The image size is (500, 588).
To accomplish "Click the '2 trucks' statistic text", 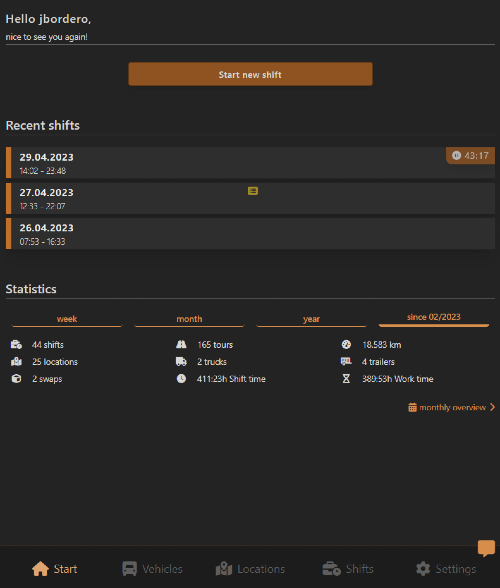I will 212,362.
